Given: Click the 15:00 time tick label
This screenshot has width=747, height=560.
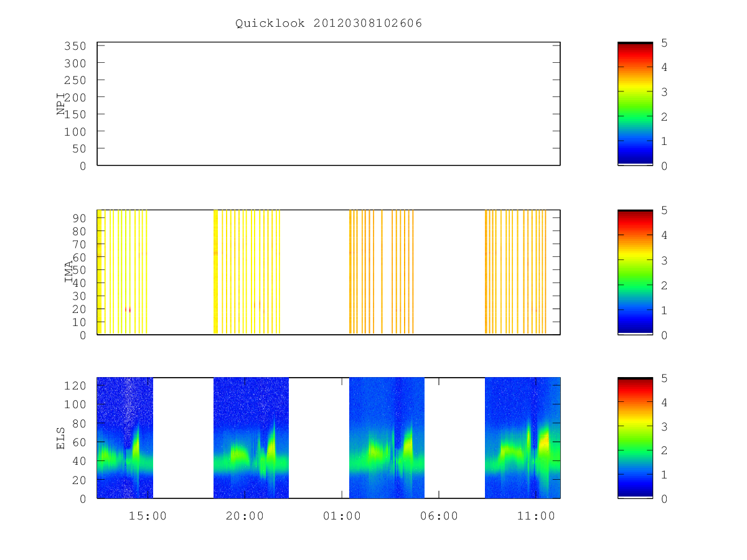Looking at the screenshot, I should point(148,516).
